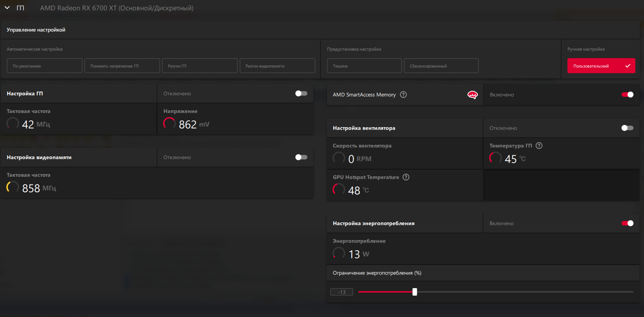Select the По умолчанию preset

click(45, 66)
